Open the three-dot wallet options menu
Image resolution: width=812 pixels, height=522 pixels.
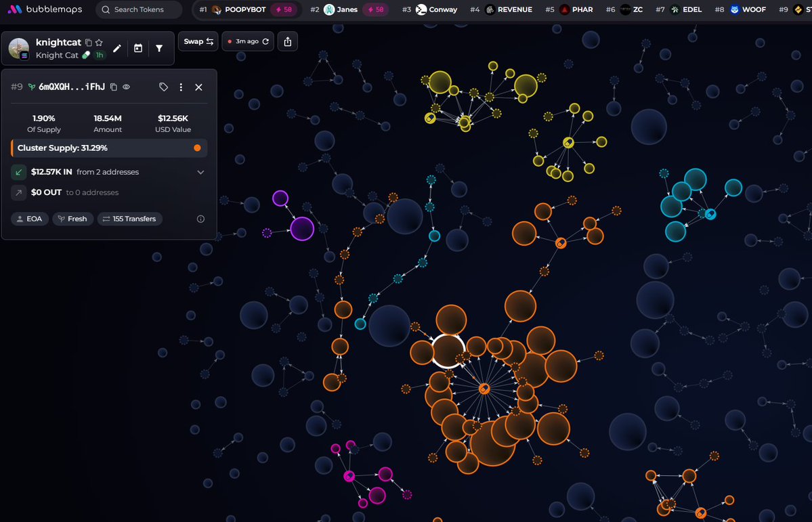(181, 87)
